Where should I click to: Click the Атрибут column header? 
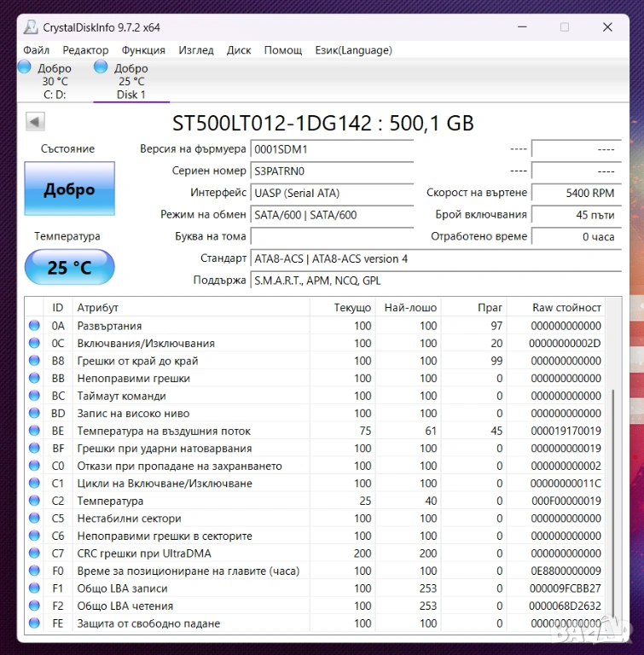[x=98, y=307]
